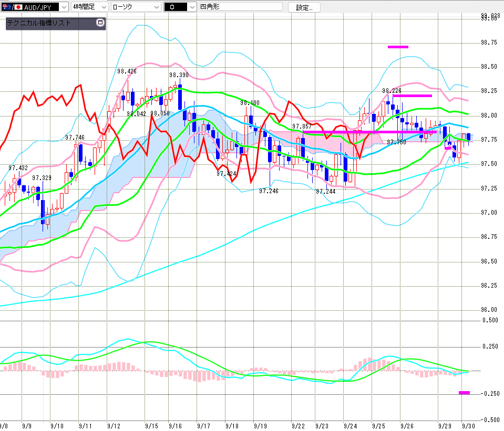Expand the テクニカル指標リスト panel using its square icon
This screenshot has height=431, width=504.
(x=100, y=23)
